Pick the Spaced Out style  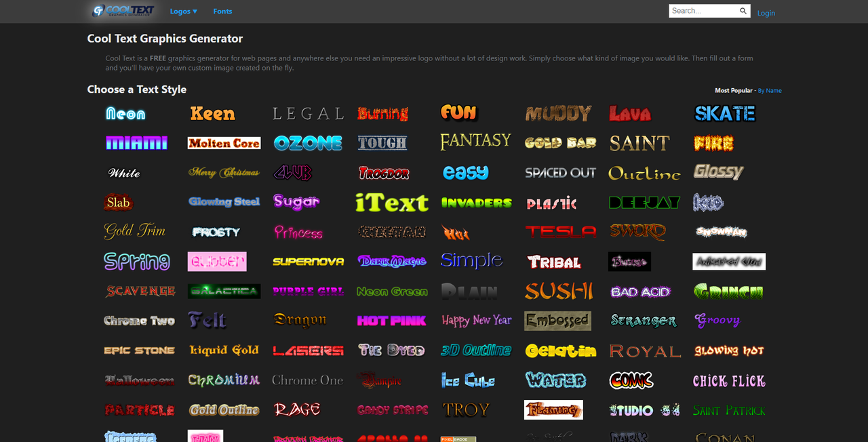click(560, 173)
